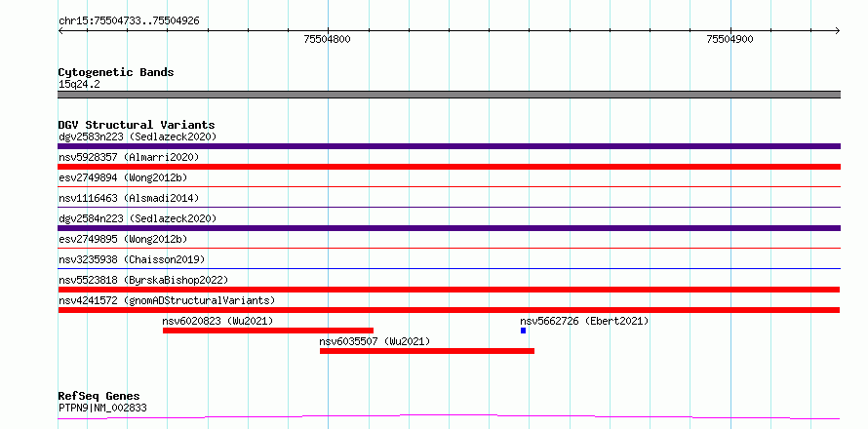Screen dimensions: 868x429
Task: Click the chr15:75504733..75504926 region label
Action: (129, 21)
